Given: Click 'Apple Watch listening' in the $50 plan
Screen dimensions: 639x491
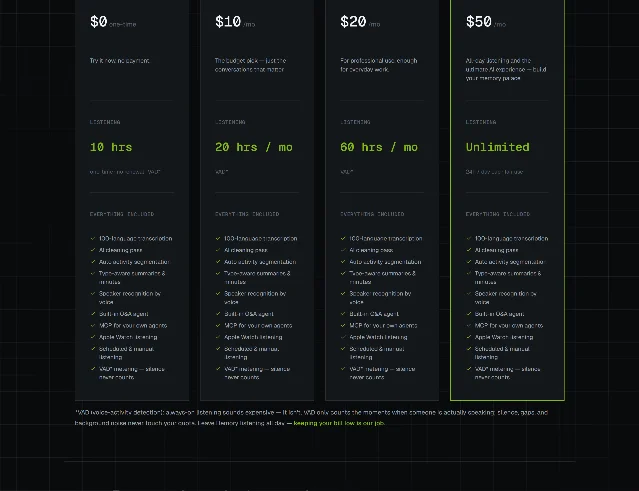Looking at the screenshot, I should 504,337.
